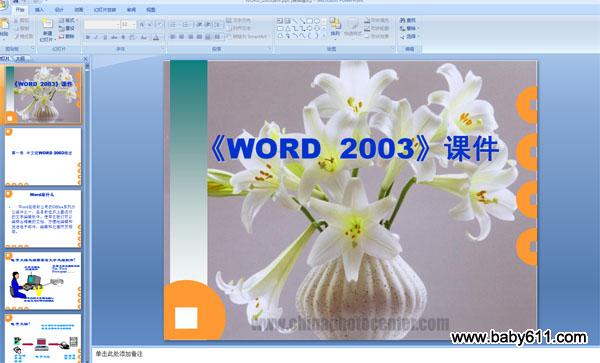Open the Layout (版式) dropdown
Screen dimensions: 600x363
pos(68,20)
